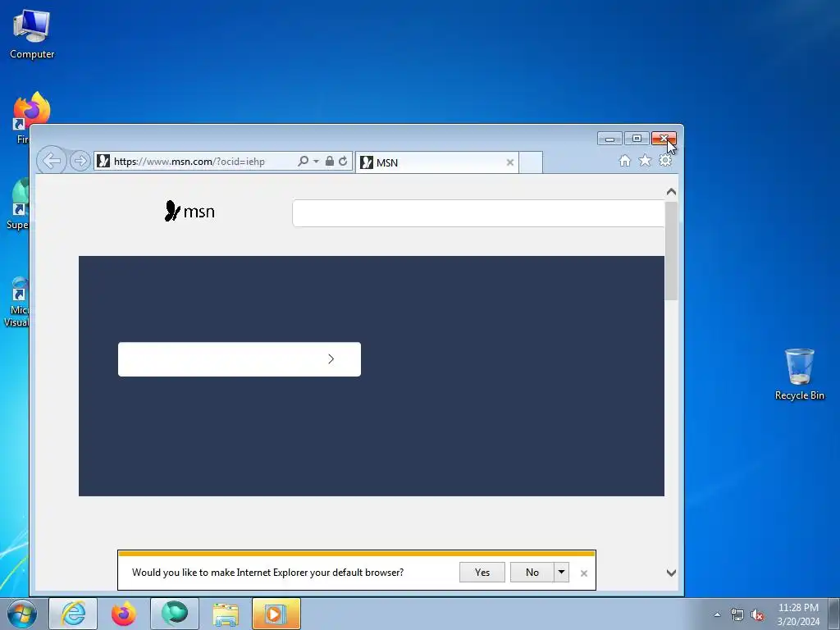Open Windows Explorer from taskbar
The width and height of the screenshot is (840, 630).
tap(226, 614)
